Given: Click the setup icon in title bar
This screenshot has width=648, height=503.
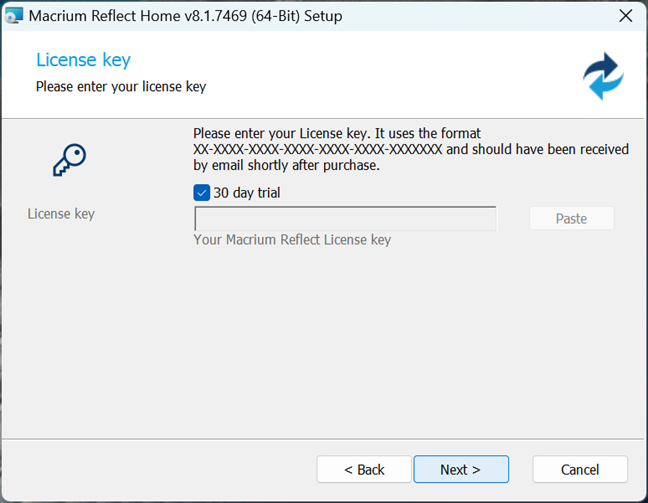Looking at the screenshot, I should coord(14,16).
